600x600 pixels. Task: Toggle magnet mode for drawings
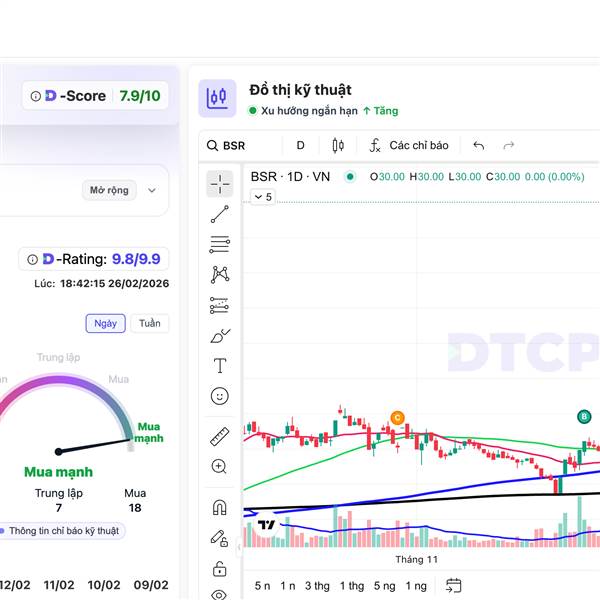pyautogui.click(x=220, y=507)
